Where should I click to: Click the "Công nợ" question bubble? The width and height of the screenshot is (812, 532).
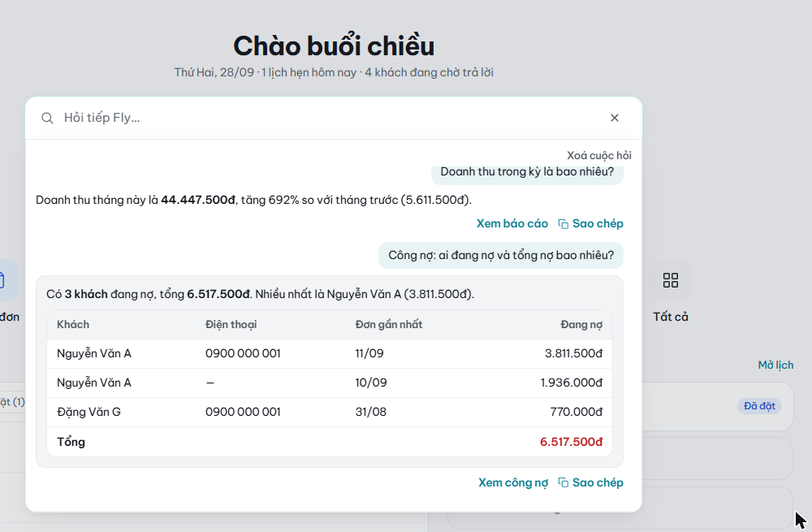click(501, 255)
